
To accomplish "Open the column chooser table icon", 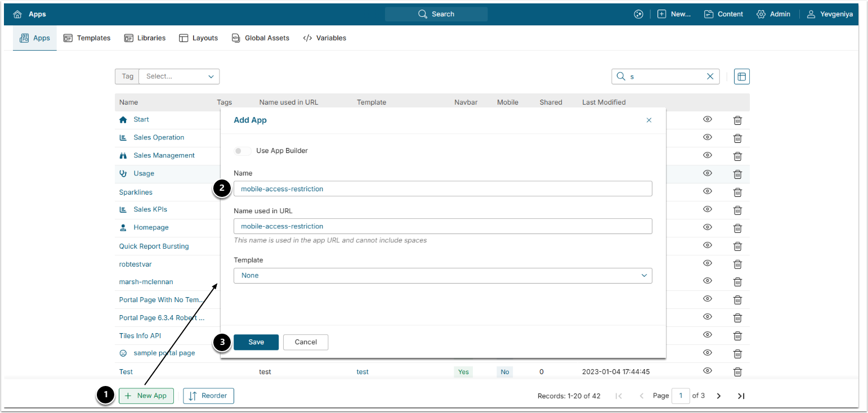I will (x=741, y=77).
